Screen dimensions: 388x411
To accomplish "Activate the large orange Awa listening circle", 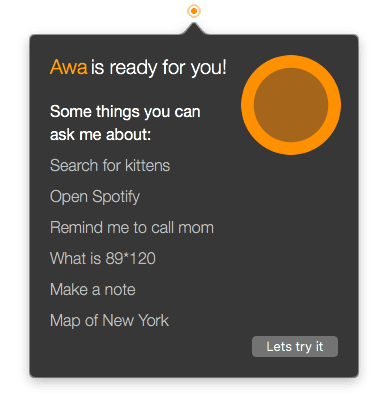I will 291,105.
